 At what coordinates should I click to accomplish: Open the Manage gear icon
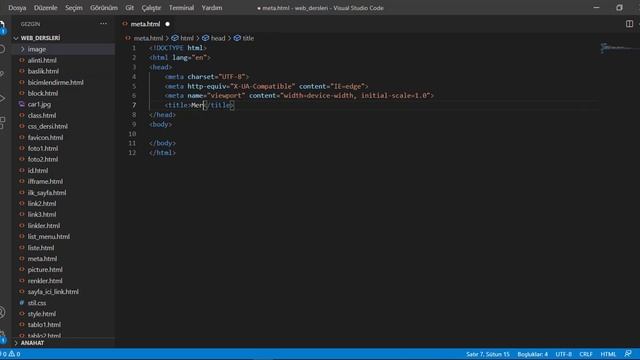coord(2,336)
